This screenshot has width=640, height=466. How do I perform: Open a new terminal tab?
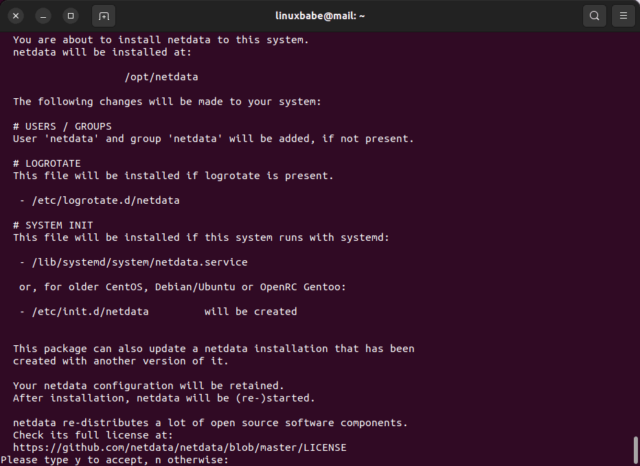pos(104,16)
